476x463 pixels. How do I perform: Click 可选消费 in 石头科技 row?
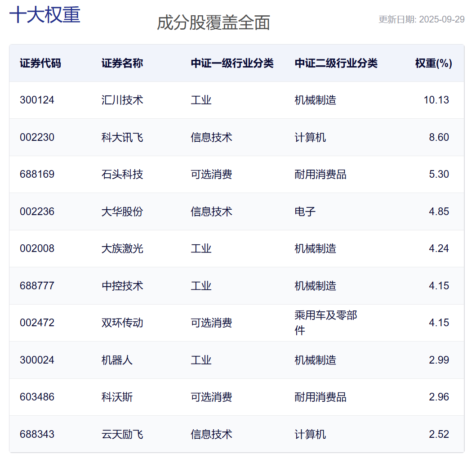point(211,175)
